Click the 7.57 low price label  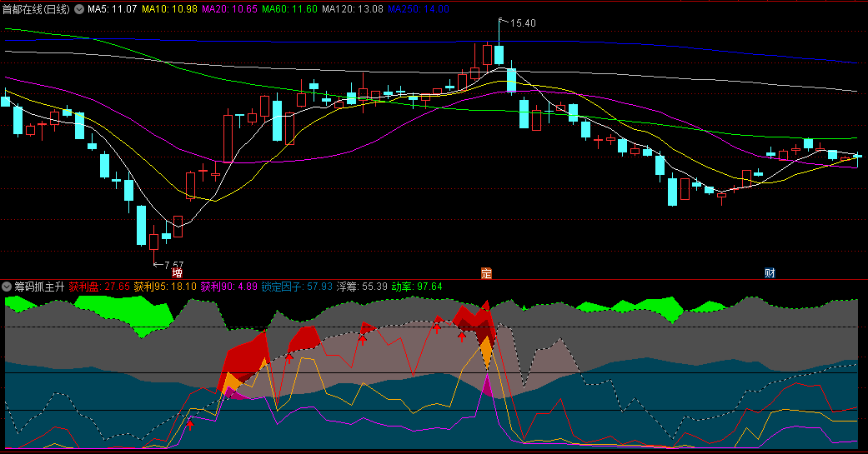[x=173, y=265]
